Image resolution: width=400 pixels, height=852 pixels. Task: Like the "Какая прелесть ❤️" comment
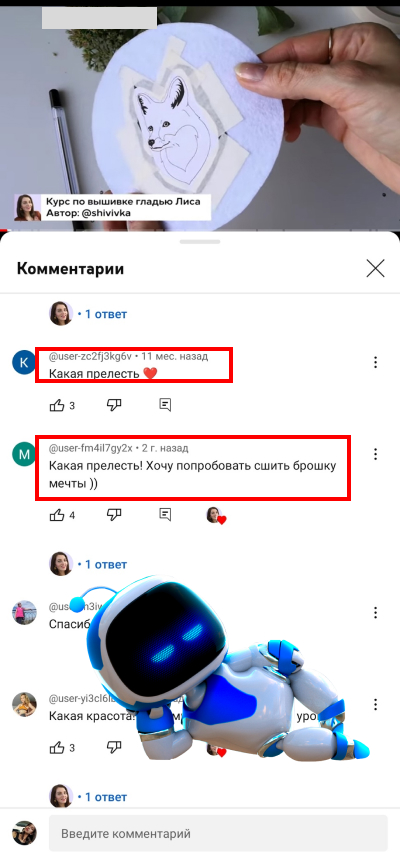pos(57,405)
